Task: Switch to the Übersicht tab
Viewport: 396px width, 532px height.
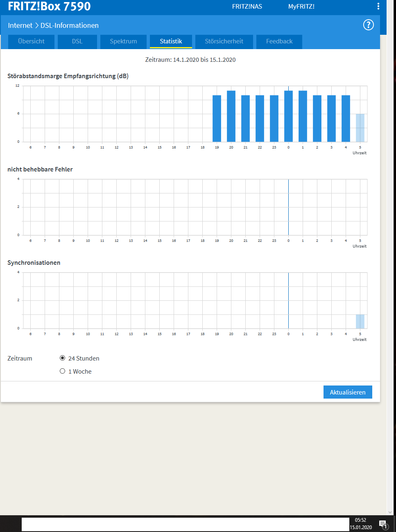Action: (x=32, y=41)
